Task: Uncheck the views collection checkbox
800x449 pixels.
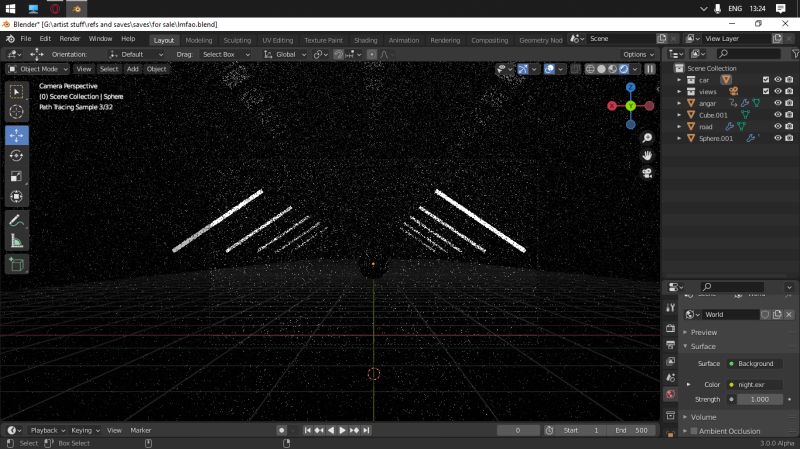Action: (x=766, y=91)
